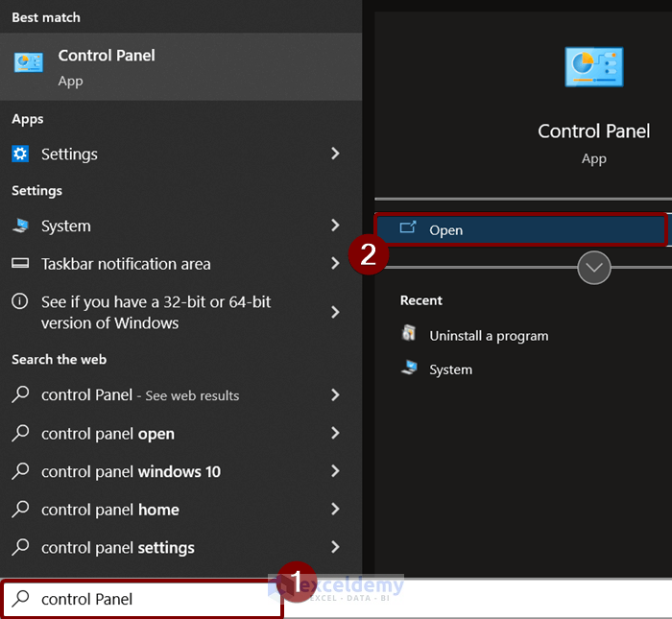Expand the Settings app result arrow
Screen dimensions: 672x619
point(336,154)
